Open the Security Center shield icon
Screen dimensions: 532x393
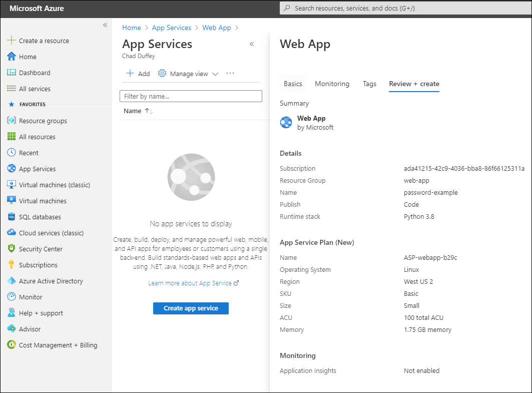(11, 248)
